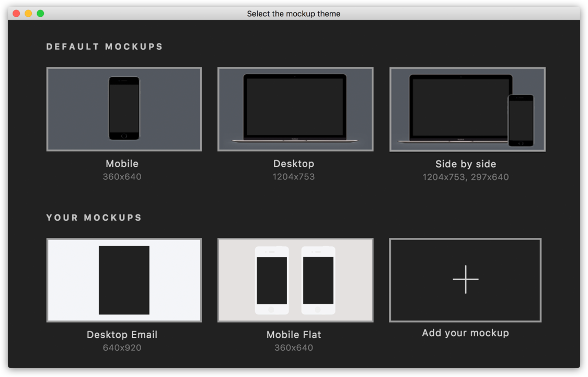The height and width of the screenshot is (377, 588).
Task: Click the Desktop label text
Action: [x=294, y=164]
